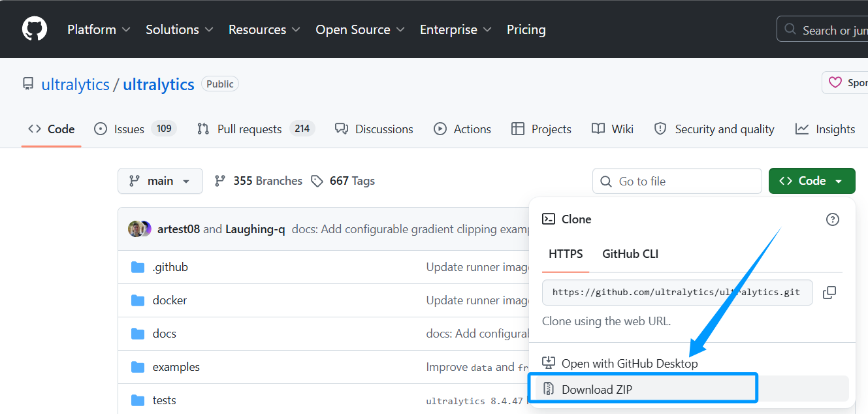This screenshot has height=414, width=868.
Task: Open the Issues tab
Action: pyautogui.click(x=135, y=129)
